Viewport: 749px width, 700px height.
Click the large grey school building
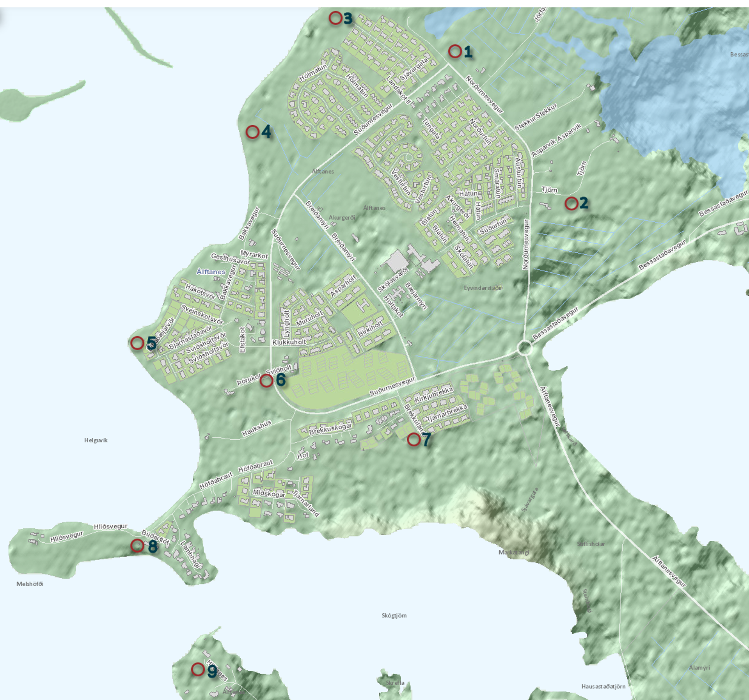397,261
